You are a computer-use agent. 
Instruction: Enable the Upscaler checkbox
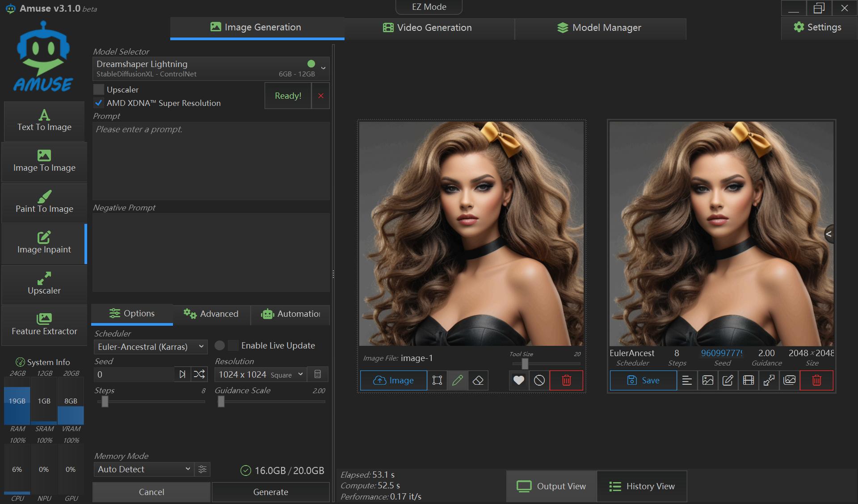pyautogui.click(x=99, y=89)
